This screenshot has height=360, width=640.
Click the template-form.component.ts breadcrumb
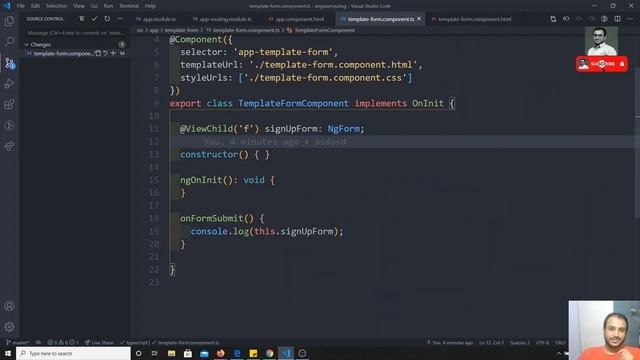[246, 30]
